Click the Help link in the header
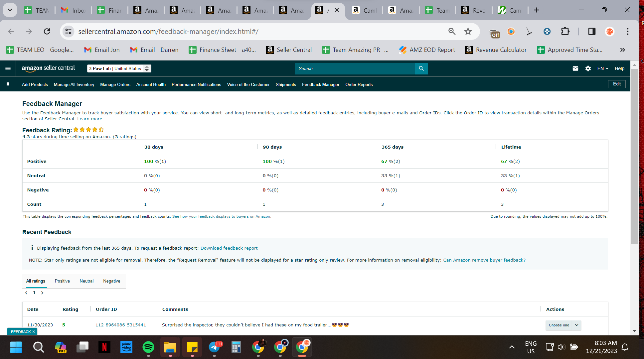This screenshot has width=644, height=359. pos(619,68)
